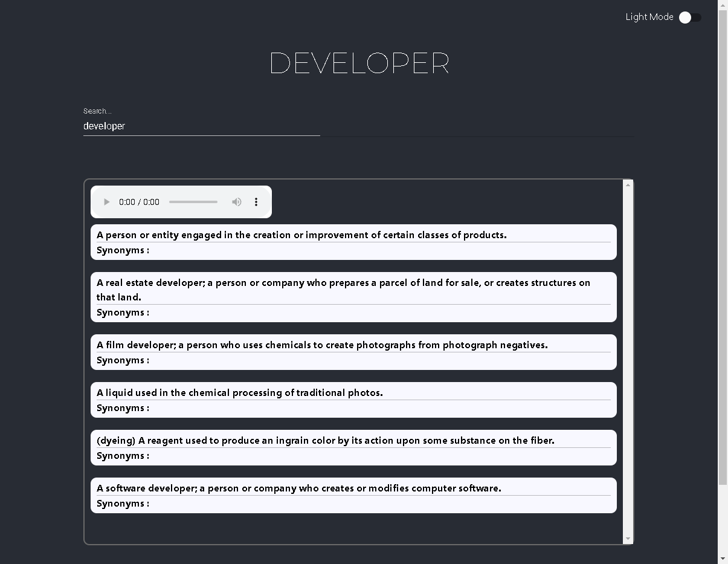Click the speaker icon on the audio player

[x=236, y=202]
